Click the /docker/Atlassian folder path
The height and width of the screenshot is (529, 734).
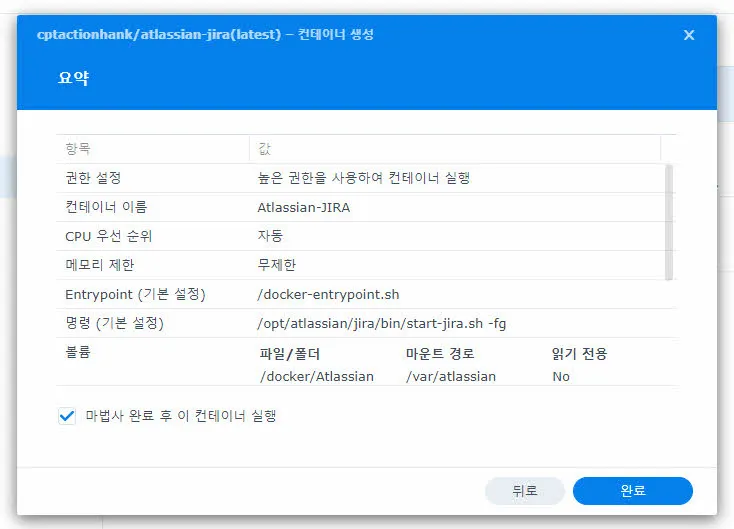[x=317, y=376]
